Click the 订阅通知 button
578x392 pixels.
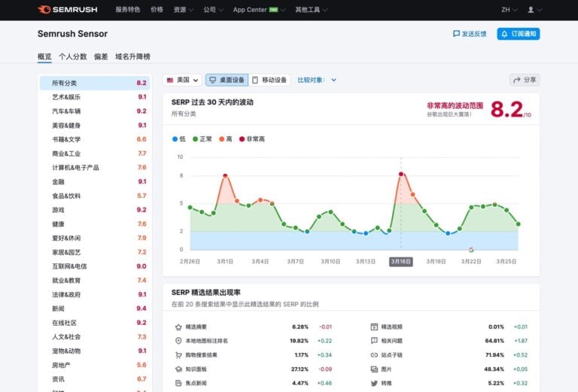(x=519, y=34)
